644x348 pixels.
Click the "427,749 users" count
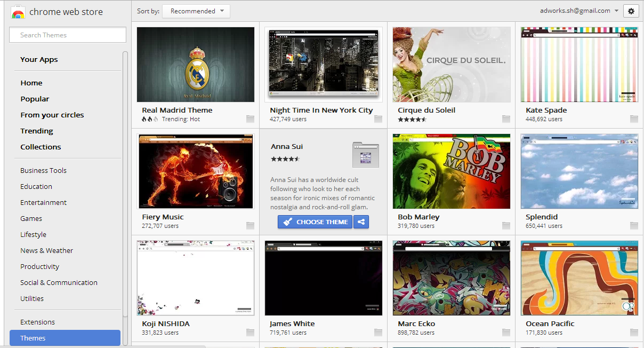288,120
